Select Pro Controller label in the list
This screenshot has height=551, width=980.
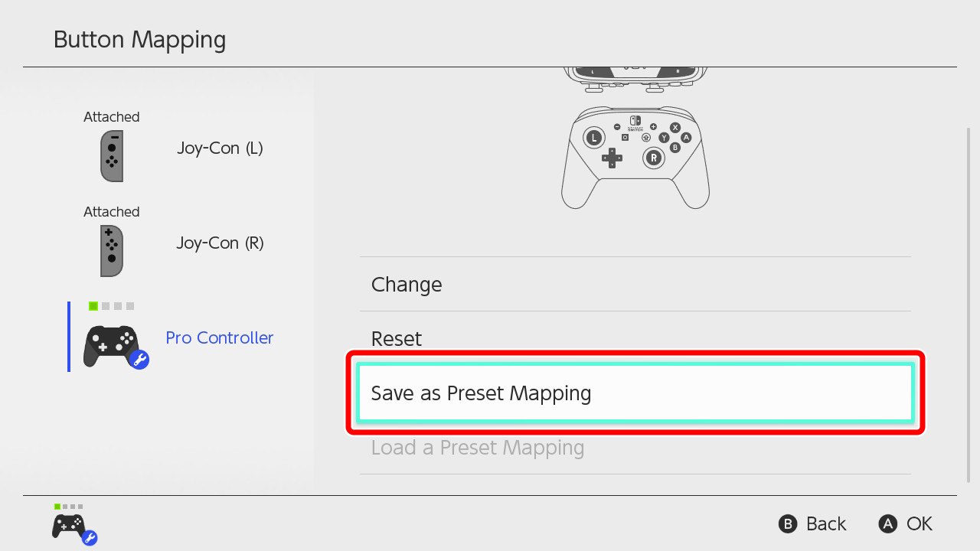tap(220, 337)
